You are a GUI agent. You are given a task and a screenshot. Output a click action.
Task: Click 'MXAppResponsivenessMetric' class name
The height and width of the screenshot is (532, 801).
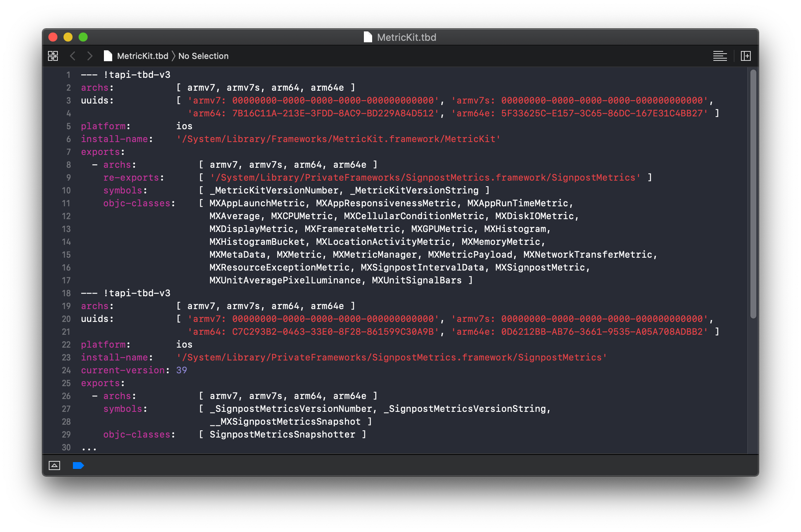386,203
